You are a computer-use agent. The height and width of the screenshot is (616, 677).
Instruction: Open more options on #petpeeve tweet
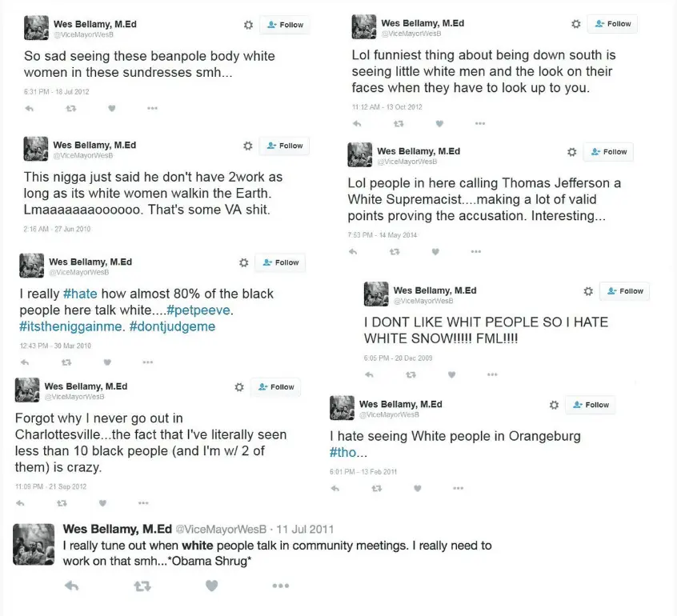(147, 362)
